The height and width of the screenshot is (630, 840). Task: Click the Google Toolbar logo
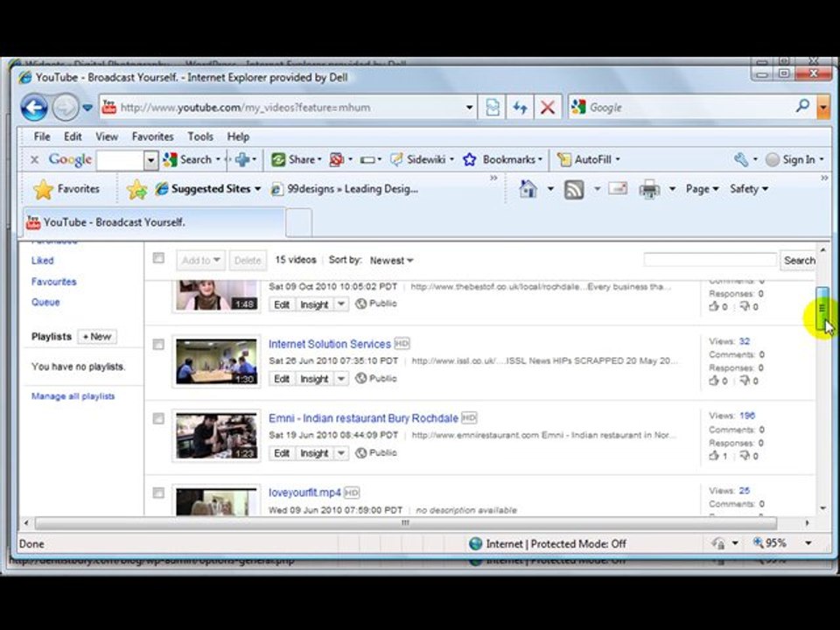[x=70, y=159]
